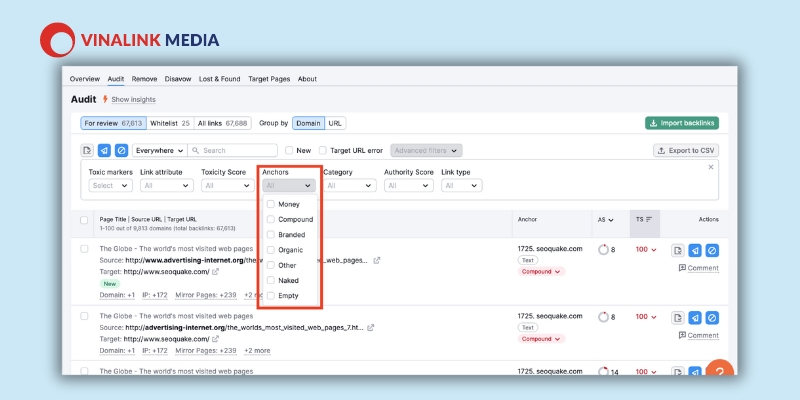Image resolution: width=800 pixels, height=400 pixels.
Task: Sort by AS column header
Action: click(606, 219)
